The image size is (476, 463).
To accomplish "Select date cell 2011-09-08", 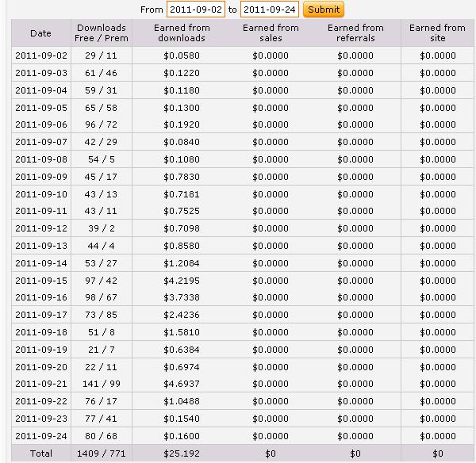I will 41,159.
